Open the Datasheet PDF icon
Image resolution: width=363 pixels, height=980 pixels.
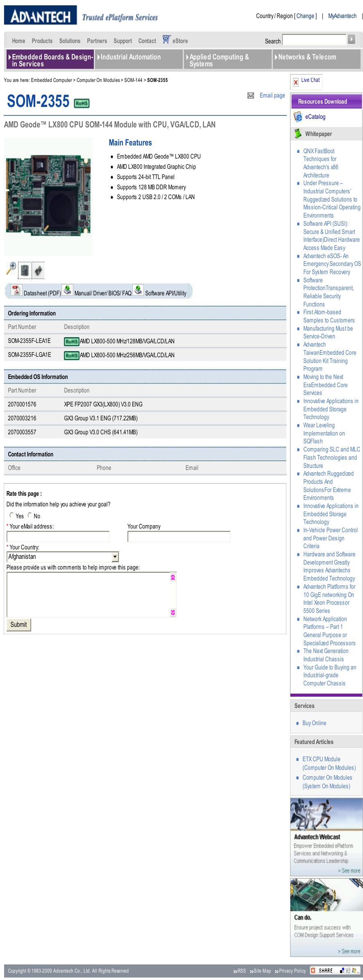pos(16,290)
